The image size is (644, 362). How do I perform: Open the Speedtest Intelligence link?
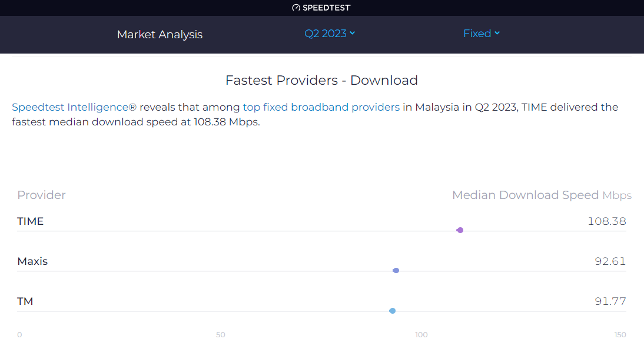pos(74,107)
